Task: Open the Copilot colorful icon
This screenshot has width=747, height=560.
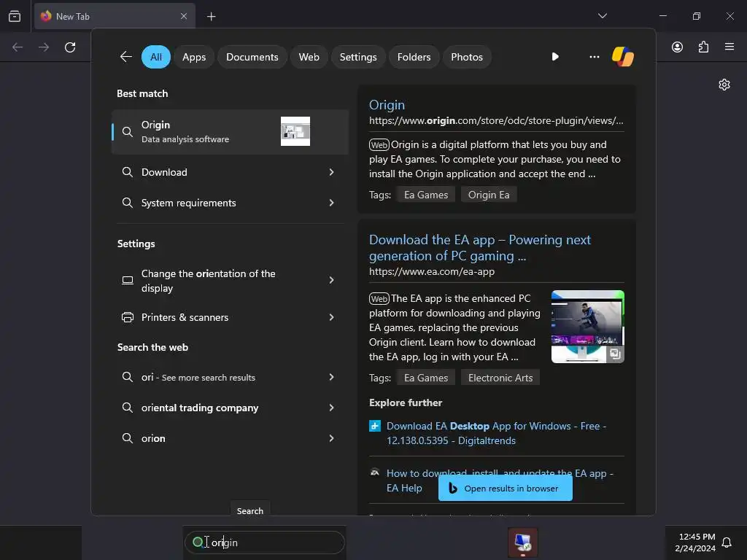Action: pos(623,57)
